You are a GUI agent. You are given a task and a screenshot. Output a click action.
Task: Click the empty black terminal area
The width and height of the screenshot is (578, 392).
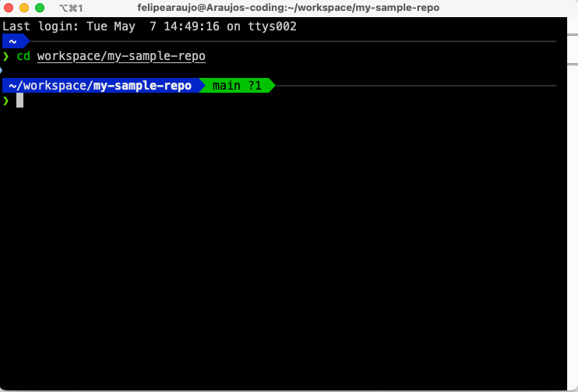pyautogui.click(x=288, y=249)
